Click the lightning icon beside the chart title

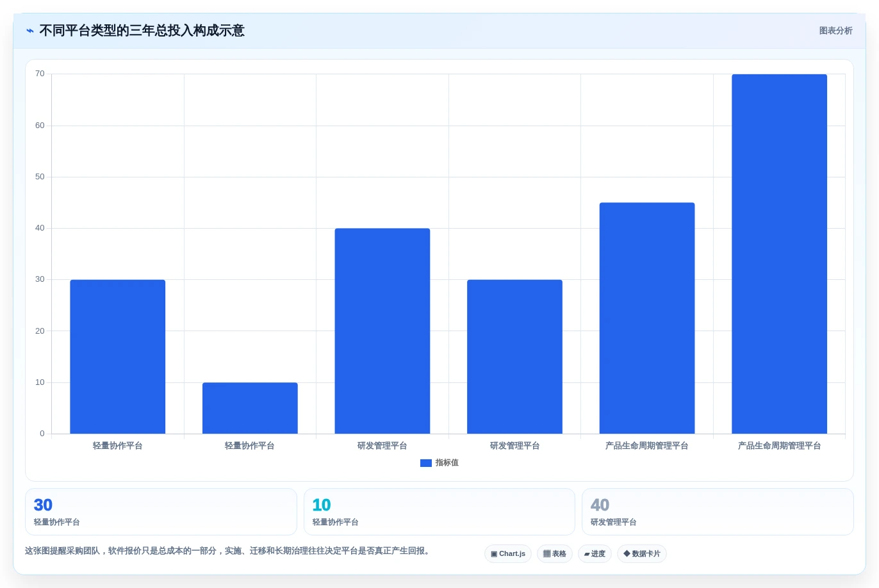[x=30, y=31]
